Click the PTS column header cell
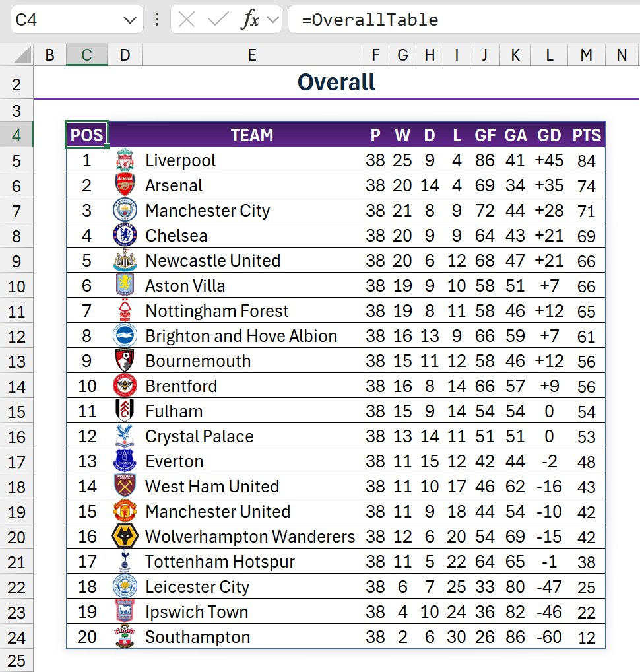Viewport: 640px width, 672px height. pyautogui.click(x=587, y=135)
